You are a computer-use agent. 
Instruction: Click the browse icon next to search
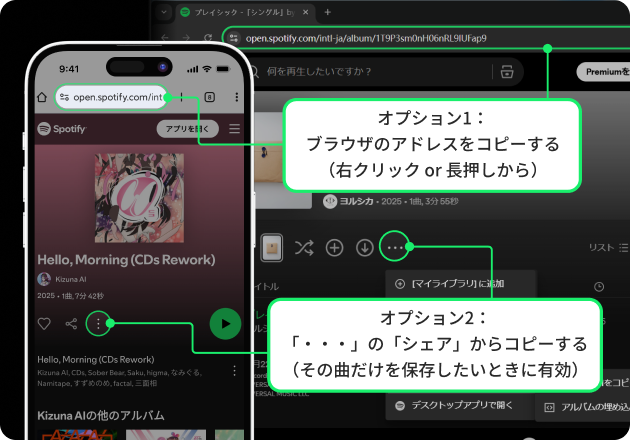pos(507,72)
